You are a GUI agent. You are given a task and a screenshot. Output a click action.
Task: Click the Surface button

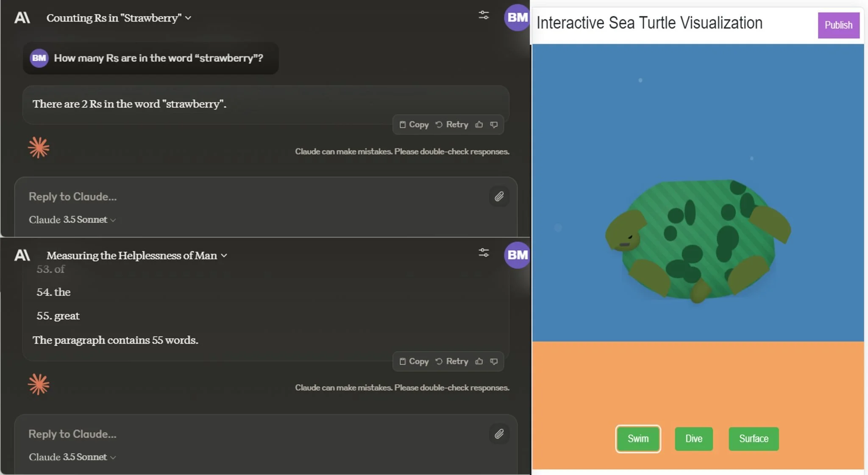(753, 439)
